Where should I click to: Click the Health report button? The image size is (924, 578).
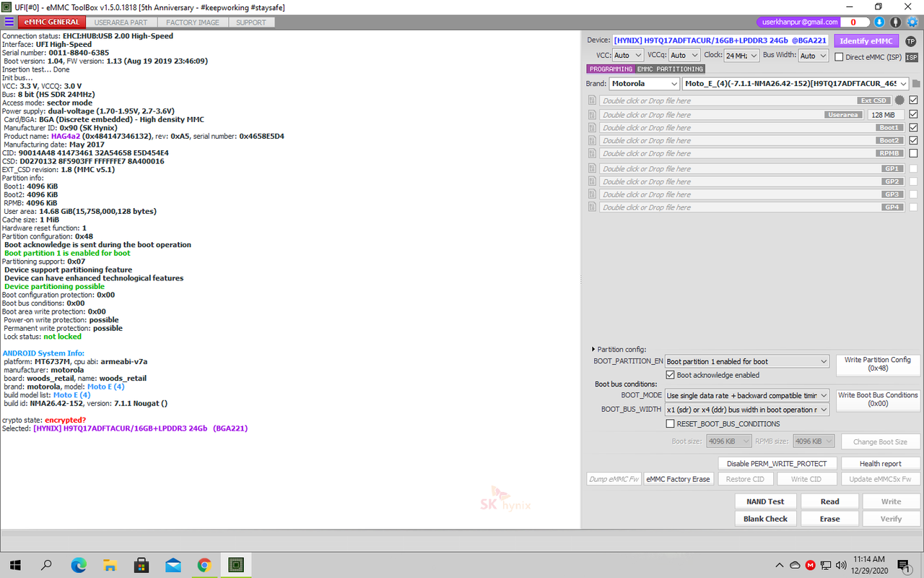(881, 464)
